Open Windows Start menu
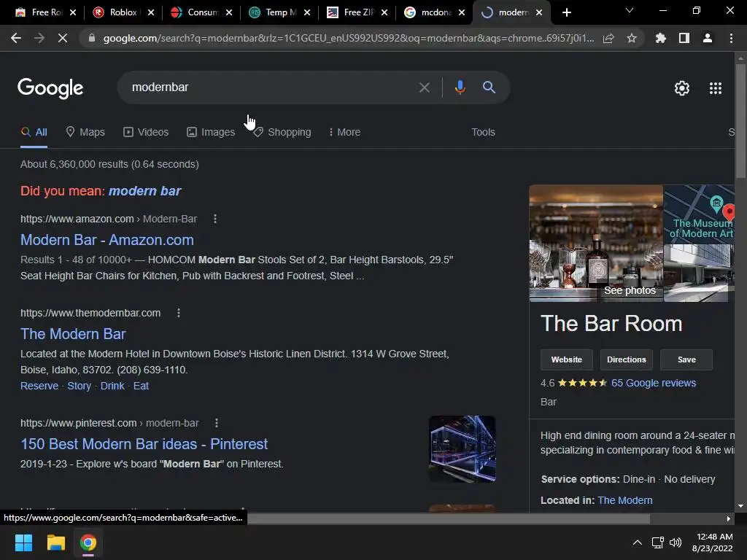 click(23, 542)
